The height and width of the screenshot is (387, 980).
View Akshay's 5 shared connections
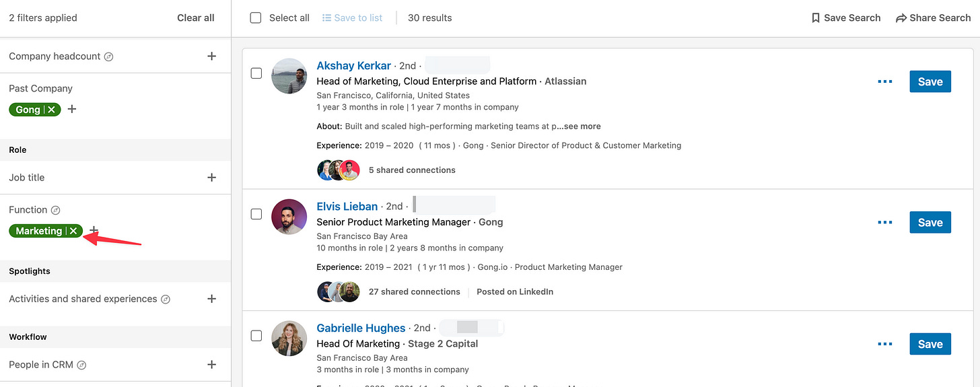click(x=412, y=170)
